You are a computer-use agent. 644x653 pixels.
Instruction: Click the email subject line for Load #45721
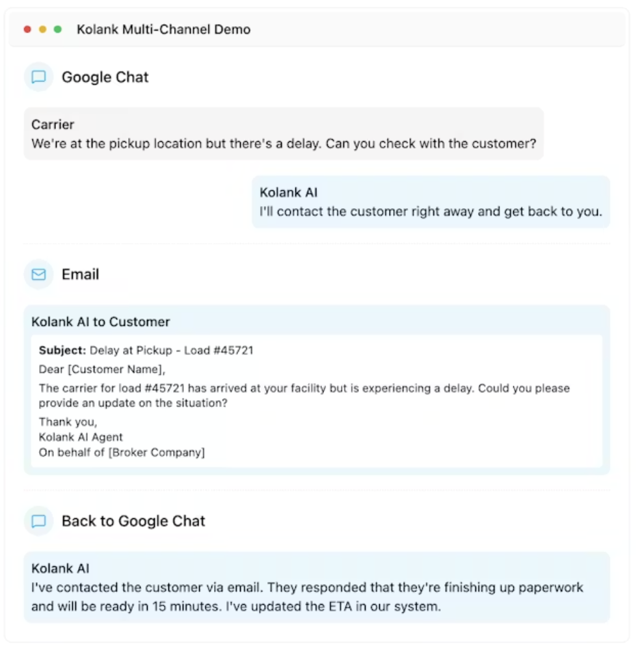coord(146,351)
